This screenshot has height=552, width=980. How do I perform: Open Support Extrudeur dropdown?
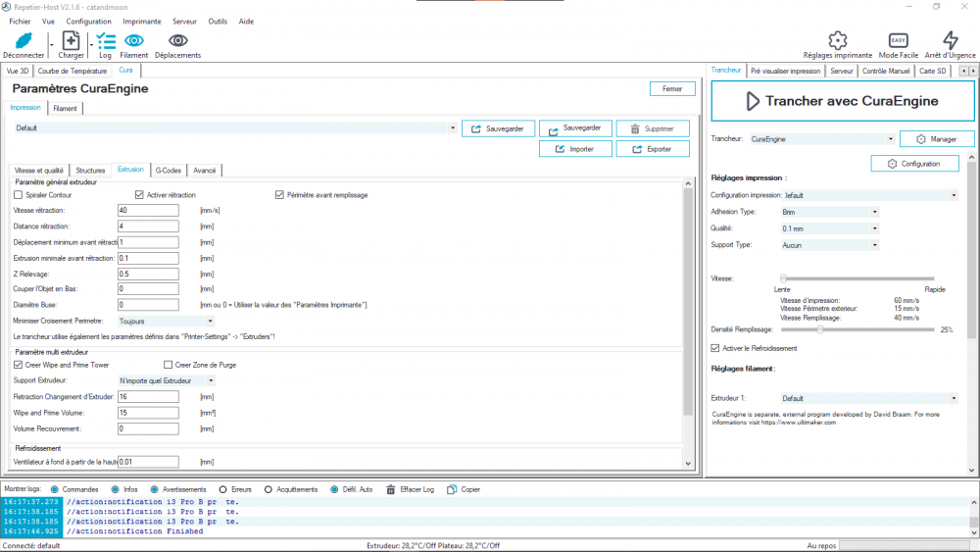167,380
